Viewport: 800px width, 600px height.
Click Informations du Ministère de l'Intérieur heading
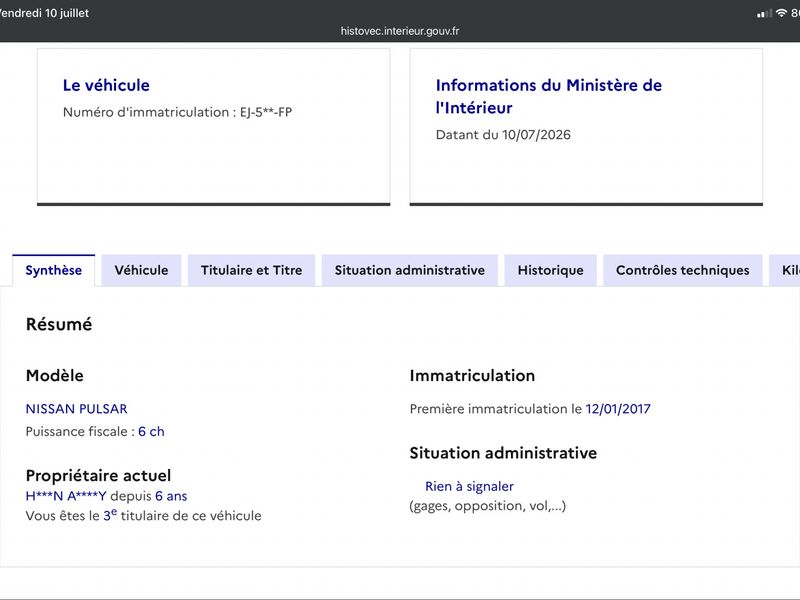(x=548, y=96)
